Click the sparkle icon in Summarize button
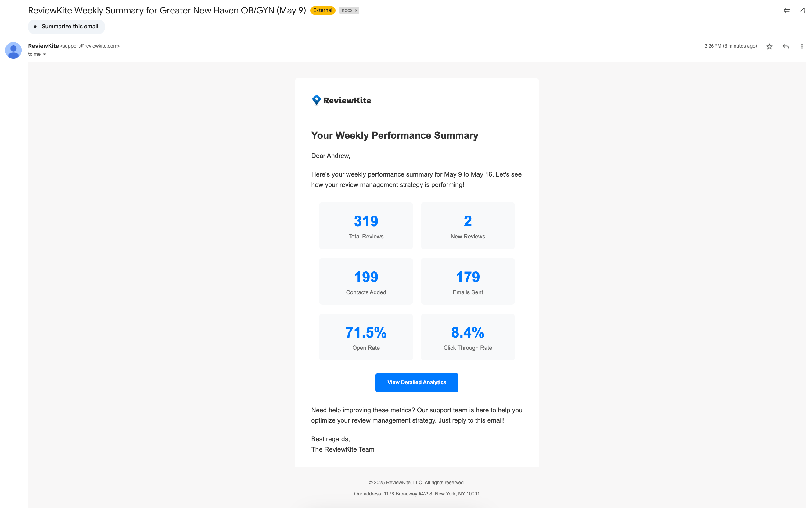 click(35, 27)
